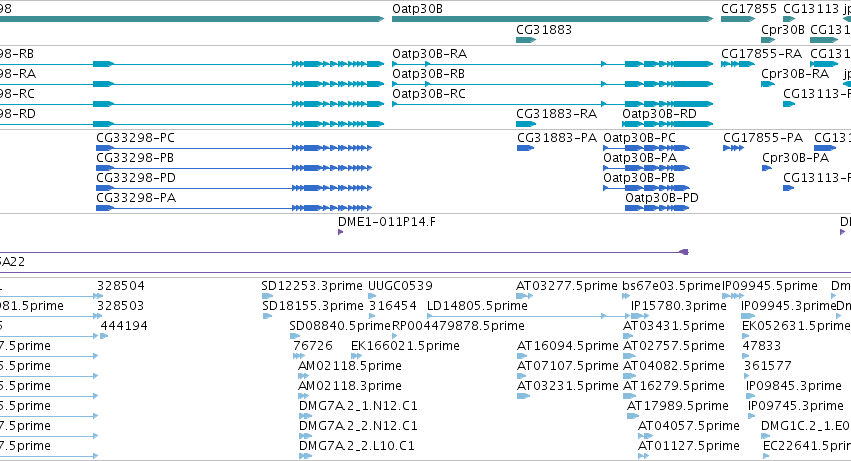Click the CG17855-PA protein label
The image size is (851, 461).
(763, 138)
